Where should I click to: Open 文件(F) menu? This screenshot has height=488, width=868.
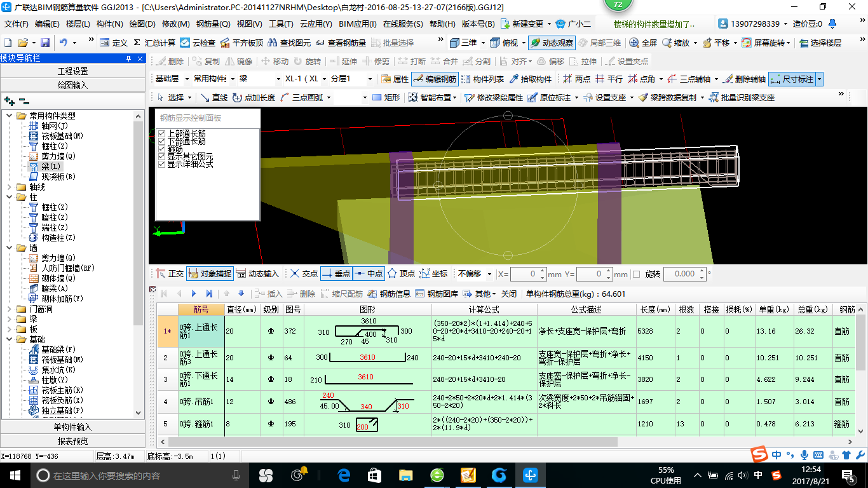pyautogui.click(x=17, y=24)
